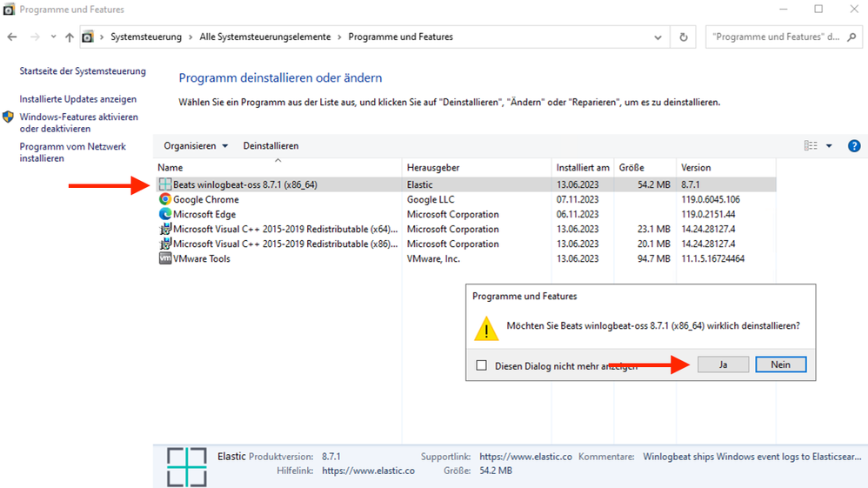Check 'Diesen Dialog nicht mehr anzeigen'
868x488 pixels.
pyautogui.click(x=482, y=365)
